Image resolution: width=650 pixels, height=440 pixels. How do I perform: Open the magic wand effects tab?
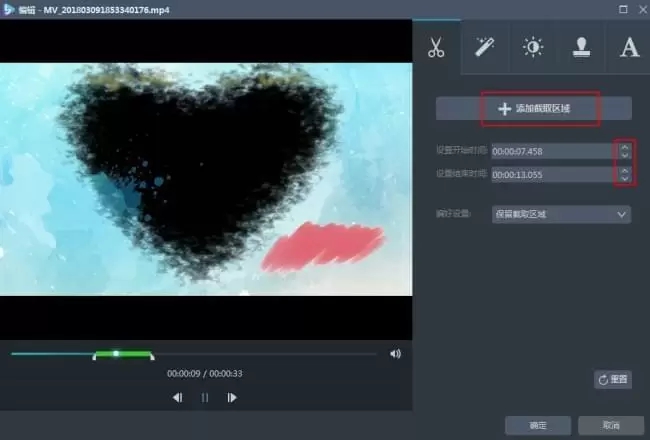(485, 47)
